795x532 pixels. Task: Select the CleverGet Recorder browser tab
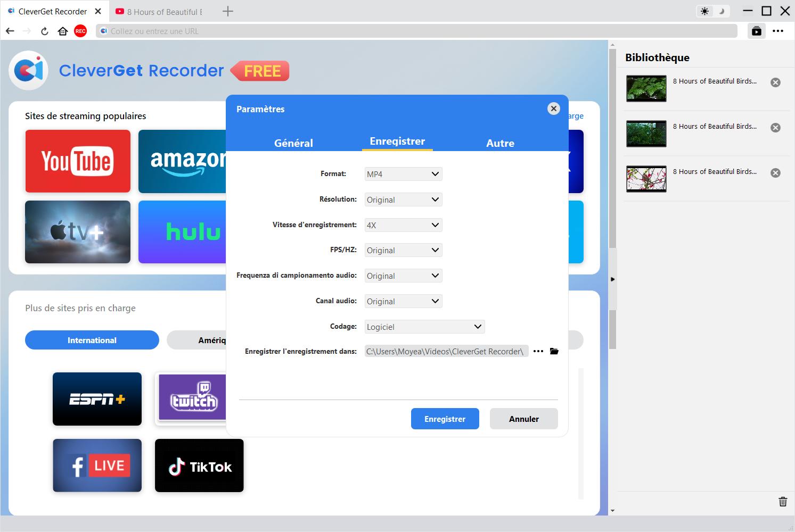(x=53, y=11)
